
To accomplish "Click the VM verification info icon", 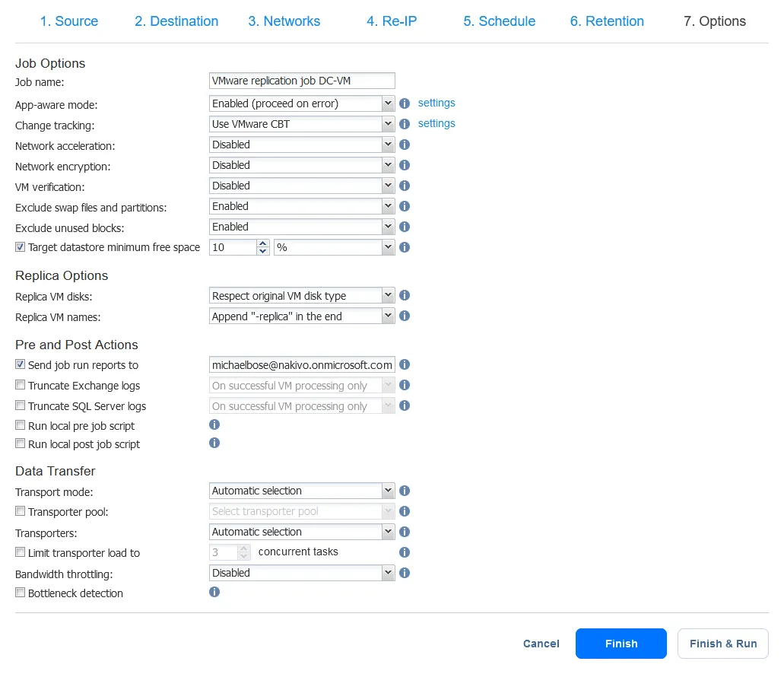I will tap(405, 186).
